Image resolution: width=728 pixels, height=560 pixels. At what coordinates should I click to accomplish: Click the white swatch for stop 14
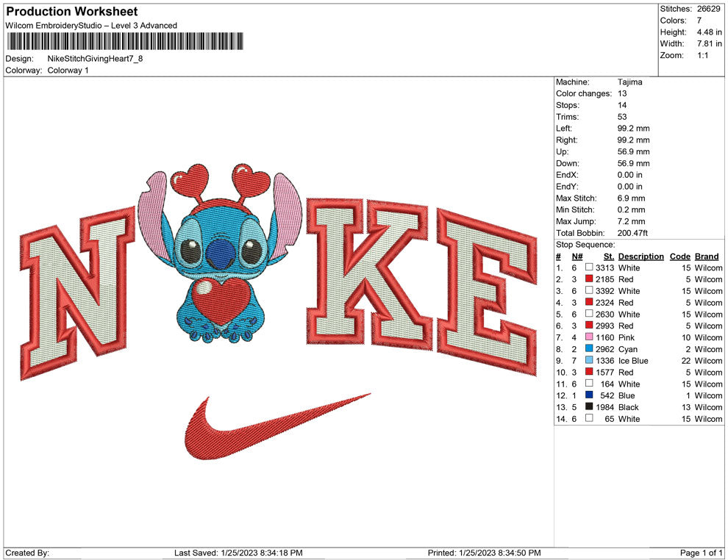click(x=589, y=418)
